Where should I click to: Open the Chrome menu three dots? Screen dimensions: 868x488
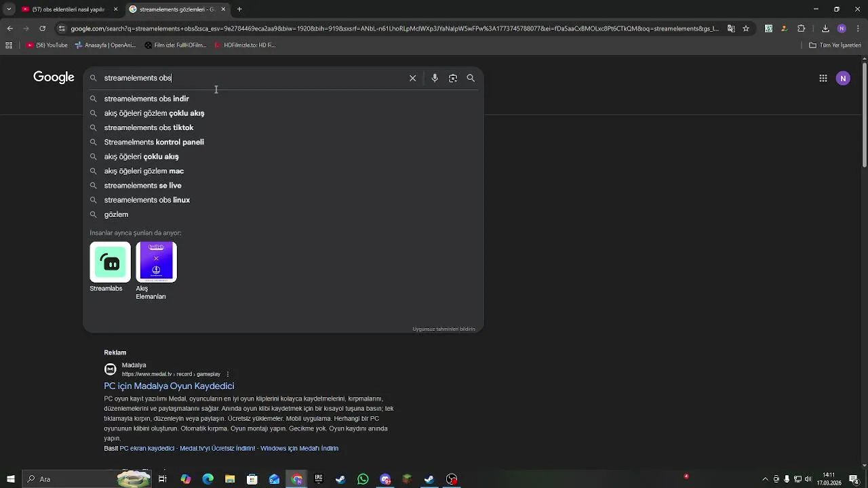(x=857, y=28)
